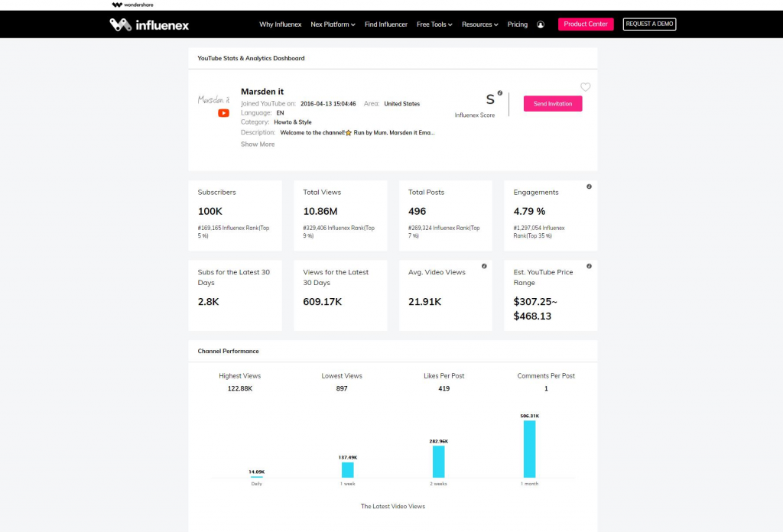Viewport: 783px width, 532px height.
Task: Click the Avg. Video Views info icon
Action: (484, 266)
